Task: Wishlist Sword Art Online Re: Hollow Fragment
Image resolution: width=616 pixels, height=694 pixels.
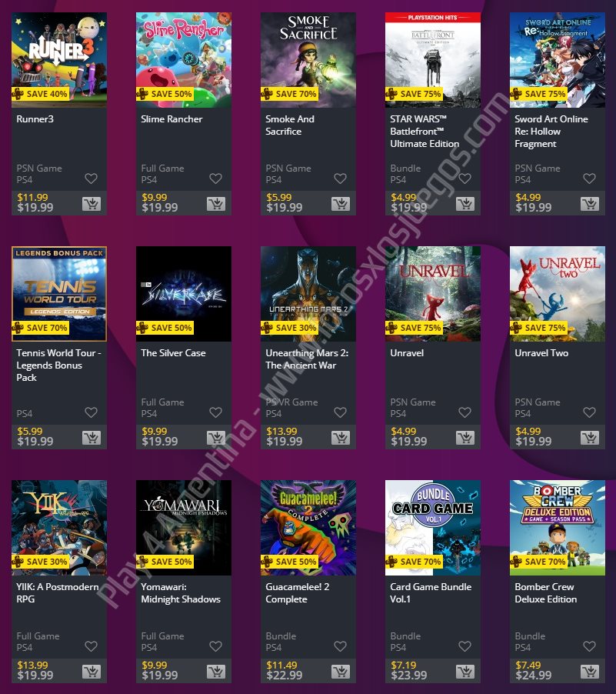Action: click(589, 179)
